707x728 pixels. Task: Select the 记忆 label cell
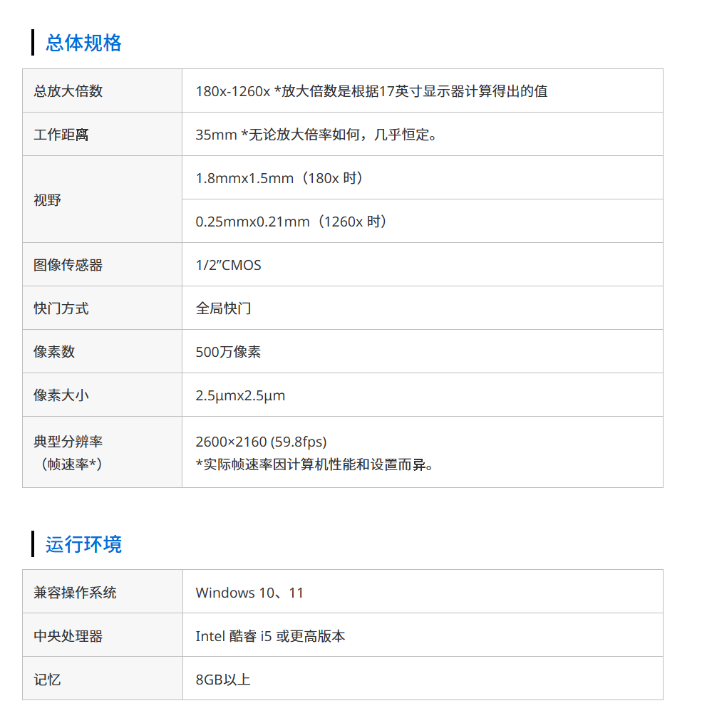click(103, 680)
